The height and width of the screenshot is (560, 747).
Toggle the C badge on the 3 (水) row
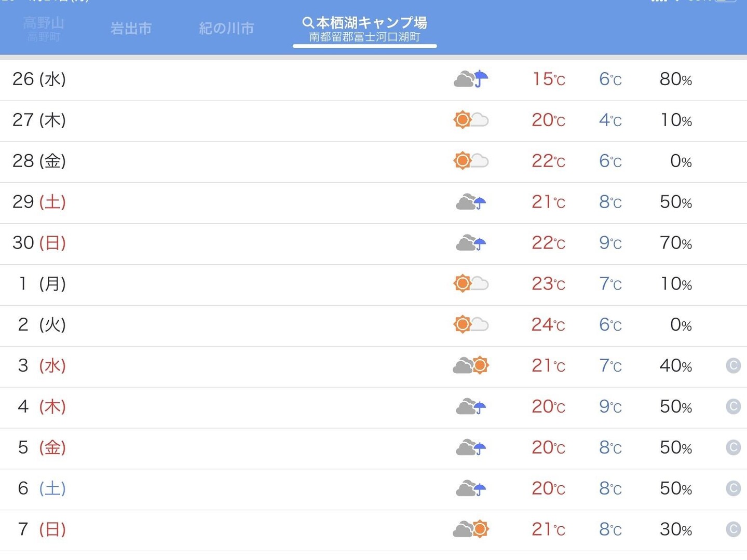pos(732,365)
